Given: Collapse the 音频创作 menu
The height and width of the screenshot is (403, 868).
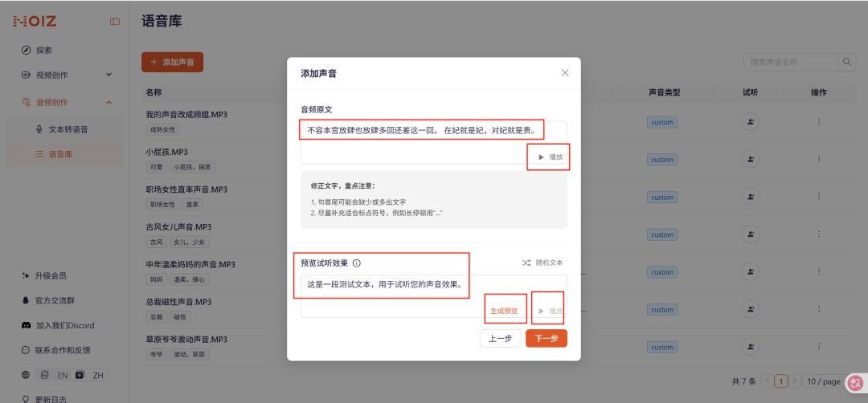Looking at the screenshot, I should click(65, 102).
